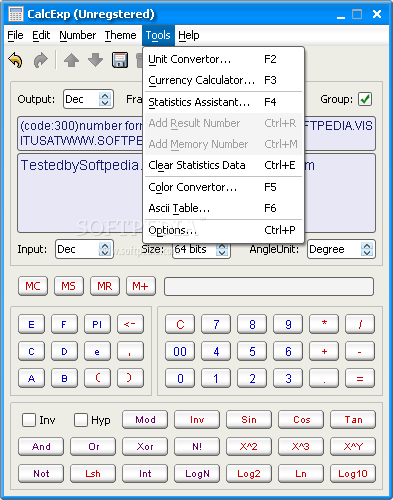Open Statistics Assistant from the menu

[x=223, y=102]
